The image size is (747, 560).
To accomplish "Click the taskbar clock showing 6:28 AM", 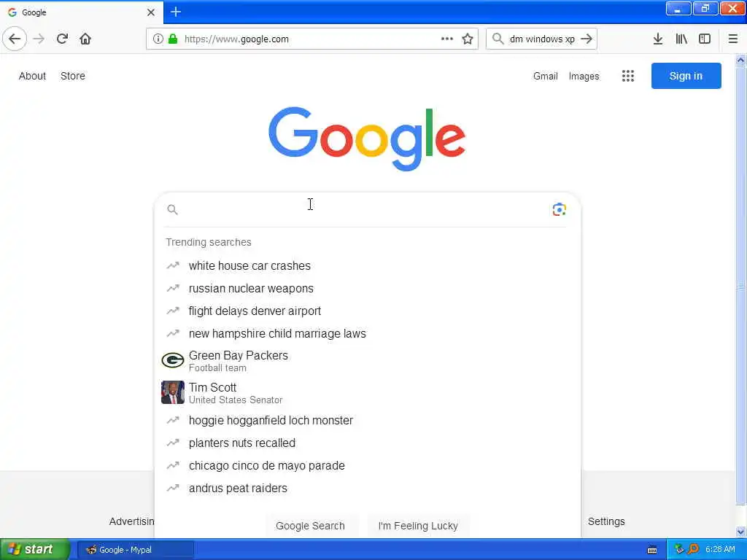I will [720, 549].
